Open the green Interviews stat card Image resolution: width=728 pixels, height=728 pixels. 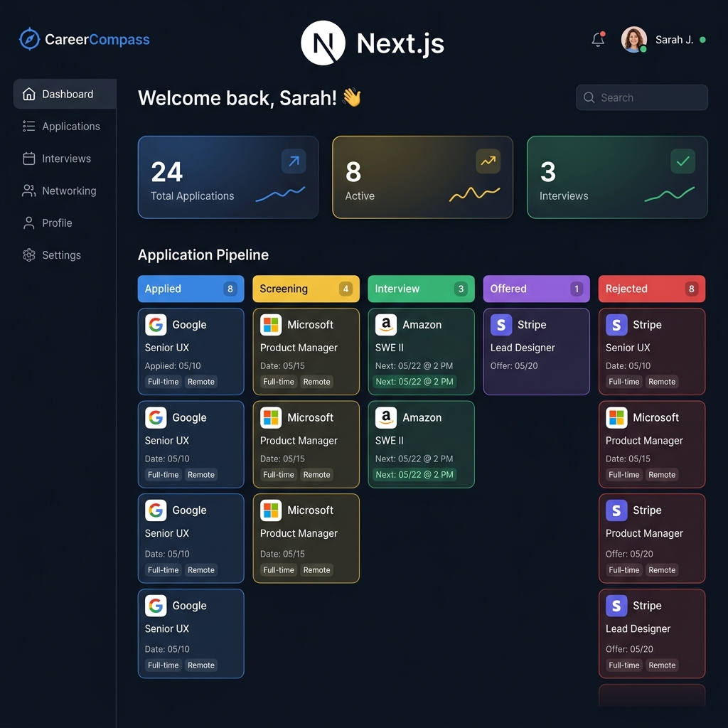tap(617, 177)
